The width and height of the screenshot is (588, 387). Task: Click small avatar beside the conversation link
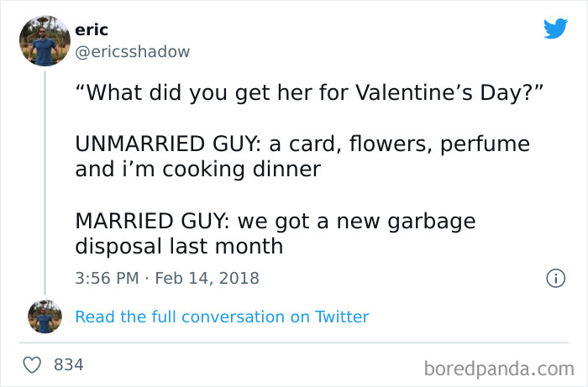pyautogui.click(x=45, y=316)
